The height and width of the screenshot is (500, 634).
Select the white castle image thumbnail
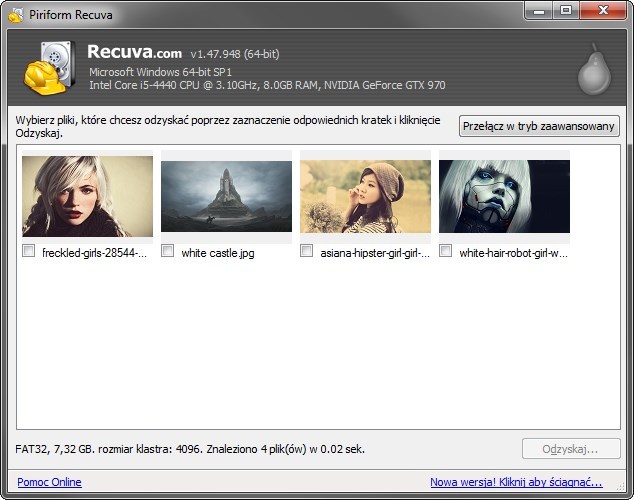coord(226,196)
